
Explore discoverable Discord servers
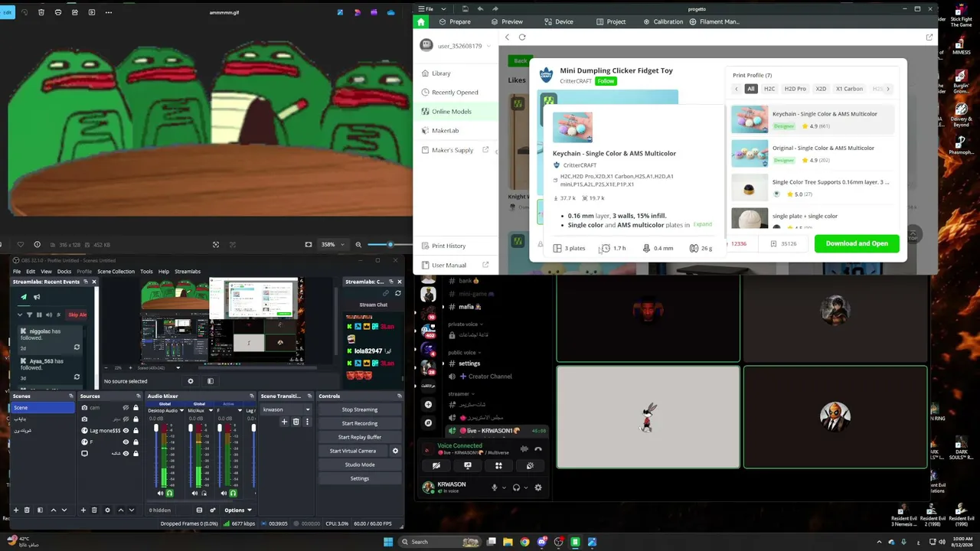[x=429, y=422]
